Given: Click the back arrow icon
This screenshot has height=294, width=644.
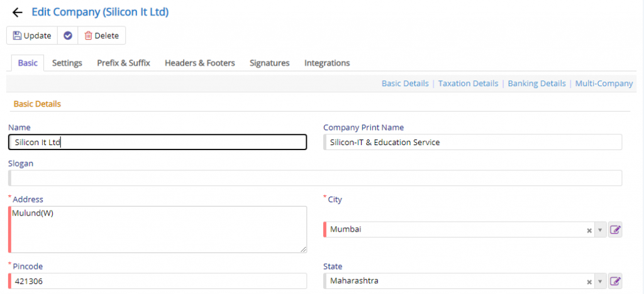Looking at the screenshot, I should [17, 13].
